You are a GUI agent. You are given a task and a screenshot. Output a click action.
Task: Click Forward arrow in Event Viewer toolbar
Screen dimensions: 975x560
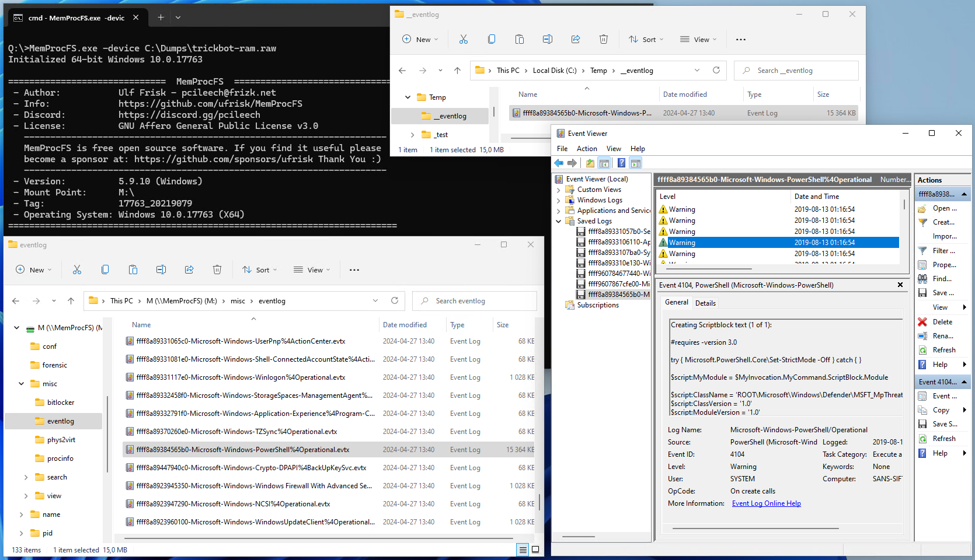coord(572,163)
